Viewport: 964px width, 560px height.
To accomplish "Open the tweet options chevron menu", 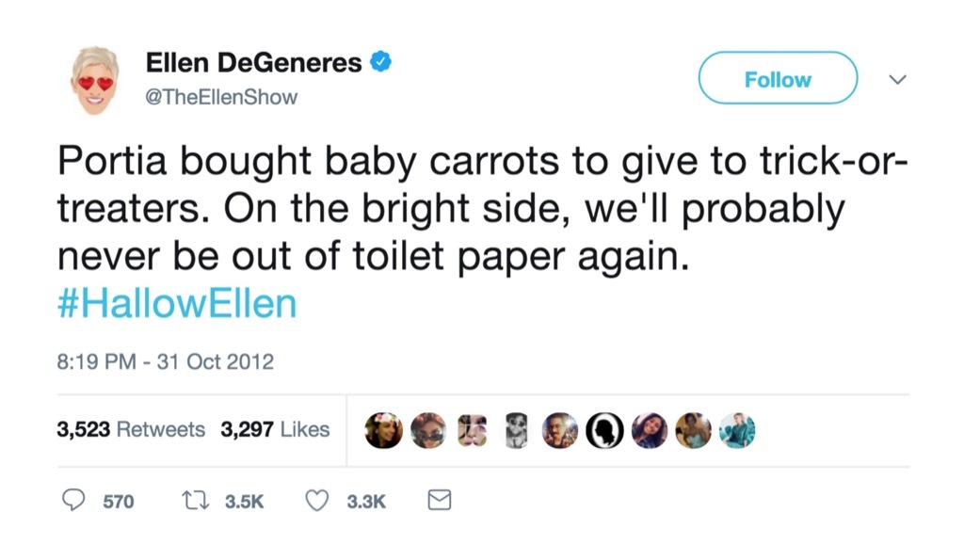I will point(896,79).
